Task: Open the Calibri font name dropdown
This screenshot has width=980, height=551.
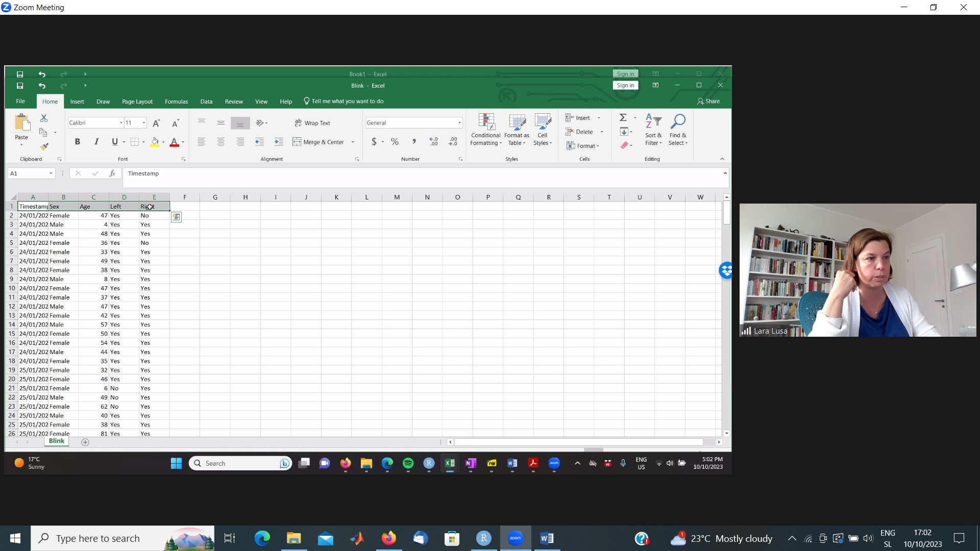Action: point(121,123)
